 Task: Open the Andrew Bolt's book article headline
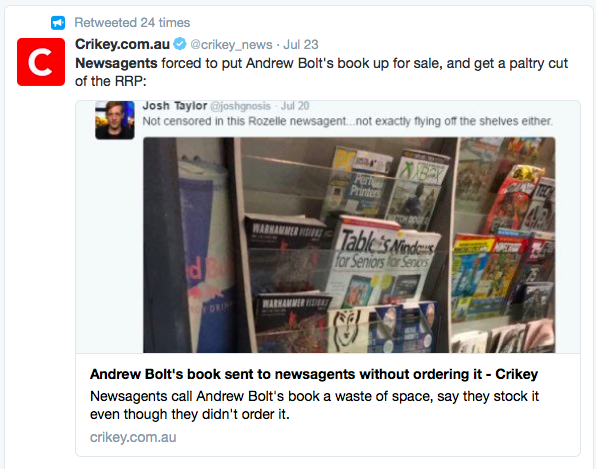314,374
